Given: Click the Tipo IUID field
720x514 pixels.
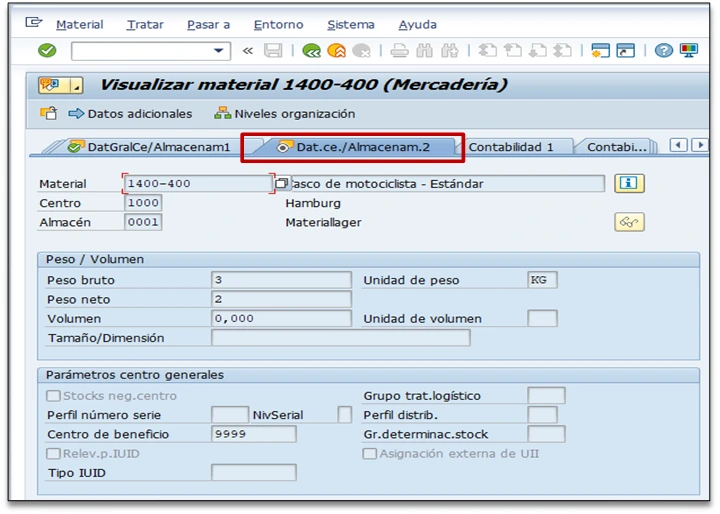Looking at the screenshot, I should [x=254, y=473].
